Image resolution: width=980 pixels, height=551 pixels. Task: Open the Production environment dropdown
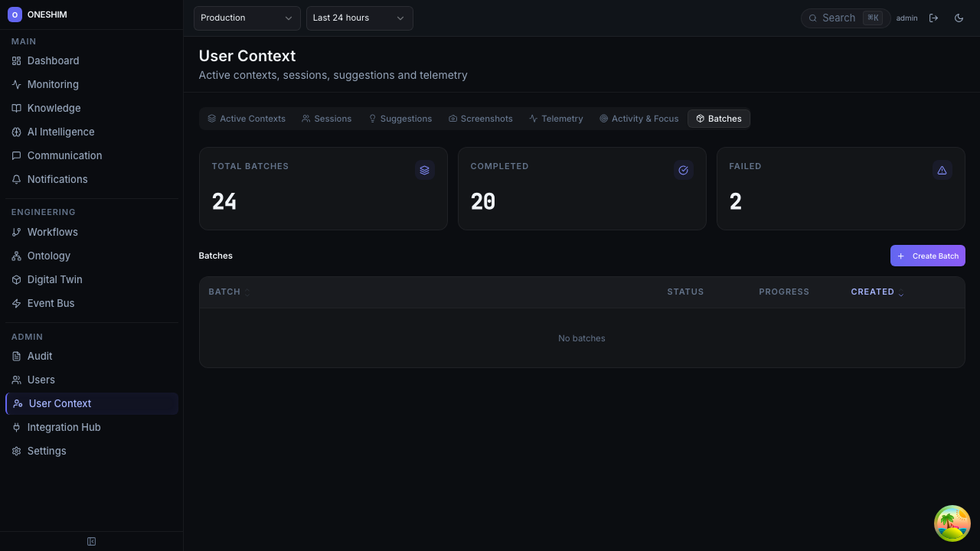(x=247, y=18)
